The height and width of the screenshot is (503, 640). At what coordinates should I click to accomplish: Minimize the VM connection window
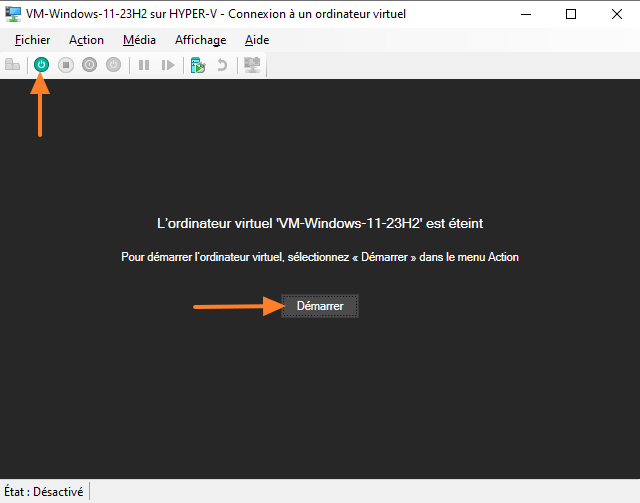tap(526, 14)
